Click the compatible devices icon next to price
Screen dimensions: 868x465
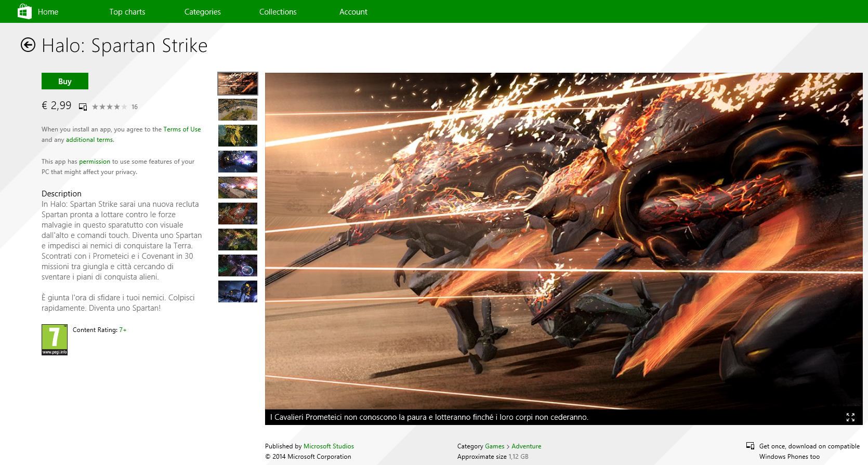click(83, 107)
